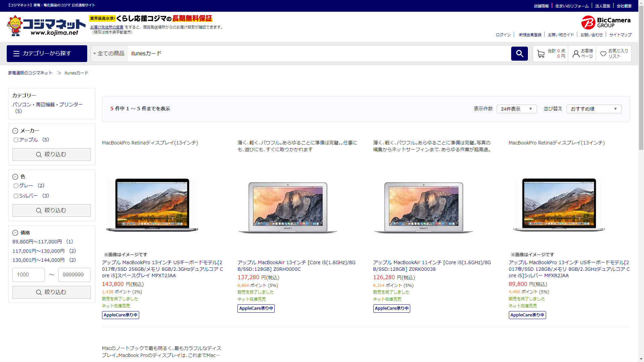The image size is (644, 362).
Task: Open the customer page person icon
Action: click(x=576, y=54)
